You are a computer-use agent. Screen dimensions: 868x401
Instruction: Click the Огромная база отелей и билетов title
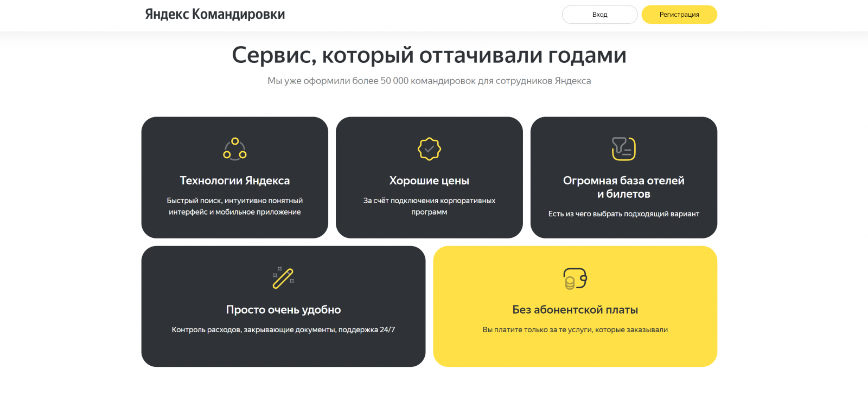pos(624,187)
